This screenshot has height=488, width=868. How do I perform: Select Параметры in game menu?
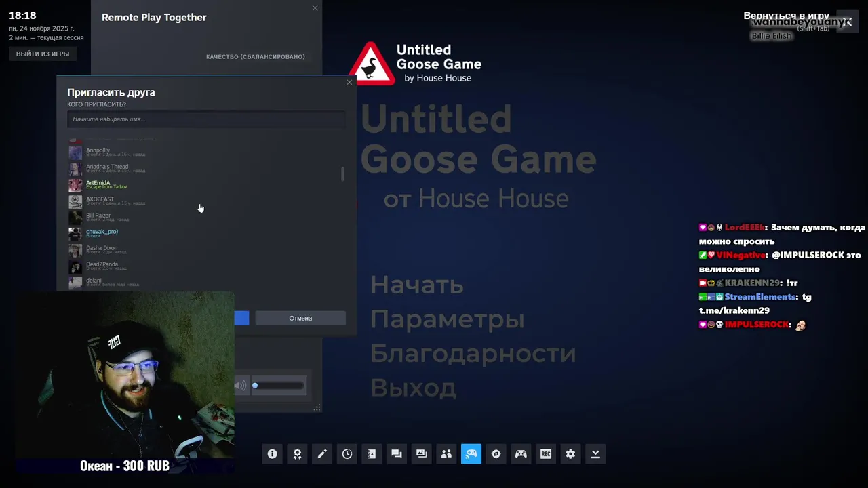tap(447, 319)
